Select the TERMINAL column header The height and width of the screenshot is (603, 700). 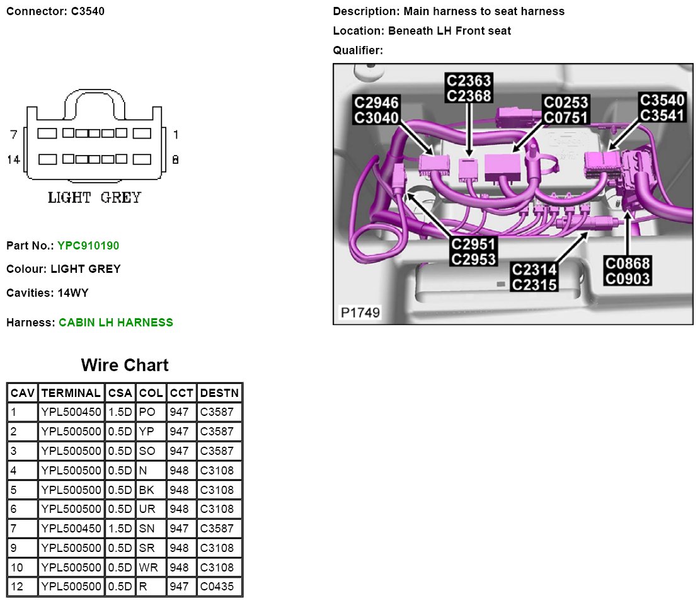[x=71, y=393]
